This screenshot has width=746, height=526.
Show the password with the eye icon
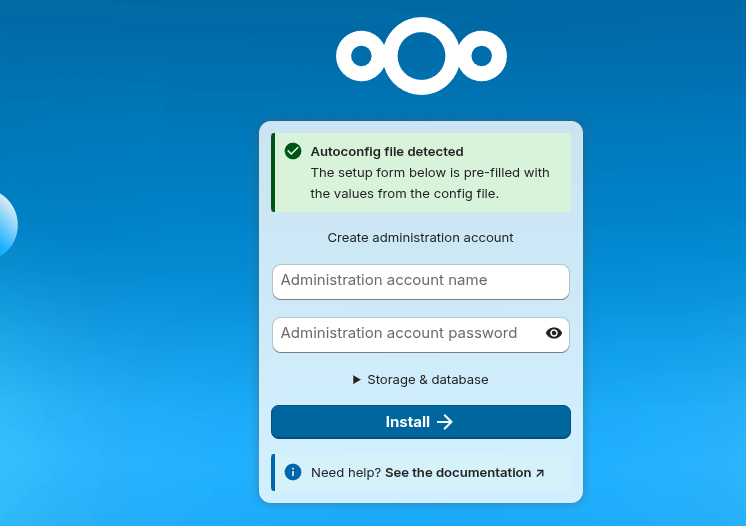point(554,333)
